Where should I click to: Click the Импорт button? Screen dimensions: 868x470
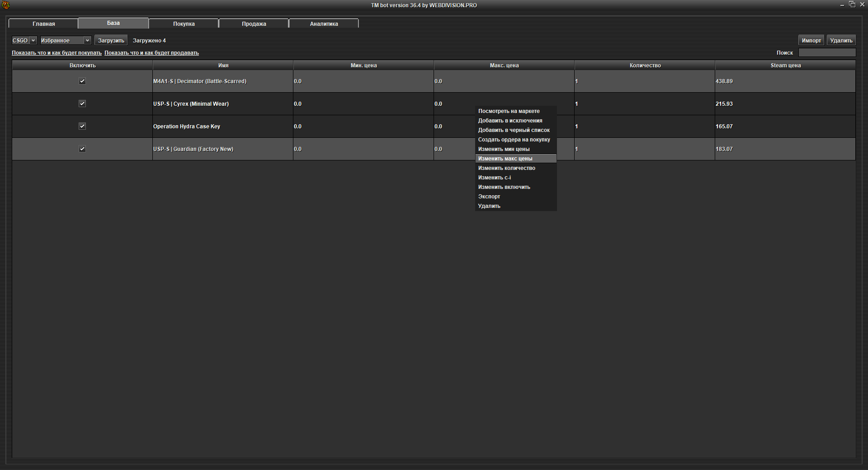tap(811, 41)
